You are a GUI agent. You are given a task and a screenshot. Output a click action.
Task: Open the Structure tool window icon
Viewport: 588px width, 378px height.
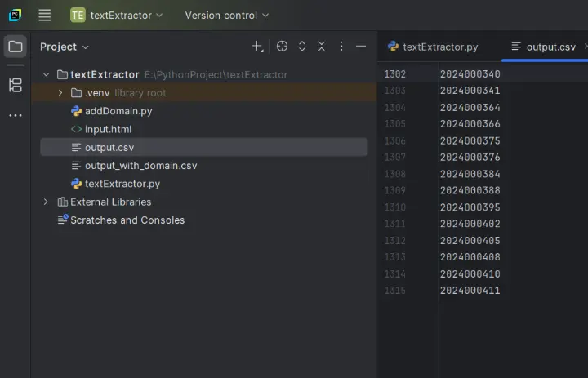tap(15, 85)
